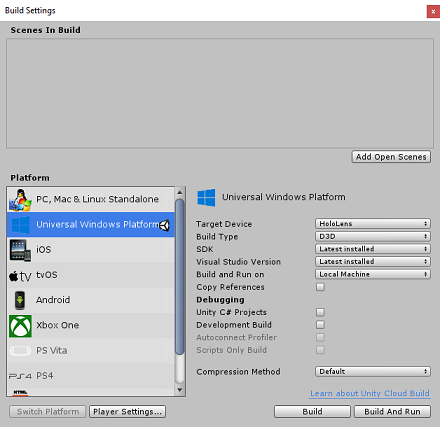
Task: Select the PC, Mac & Linux Standalone platform
Action: pyautogui.click(x=91, y=199)
